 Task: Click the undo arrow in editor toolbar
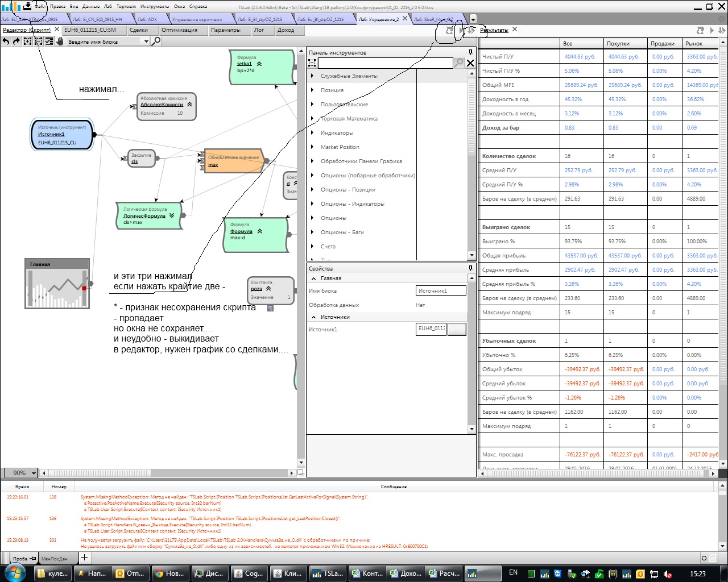coord(6,41)
